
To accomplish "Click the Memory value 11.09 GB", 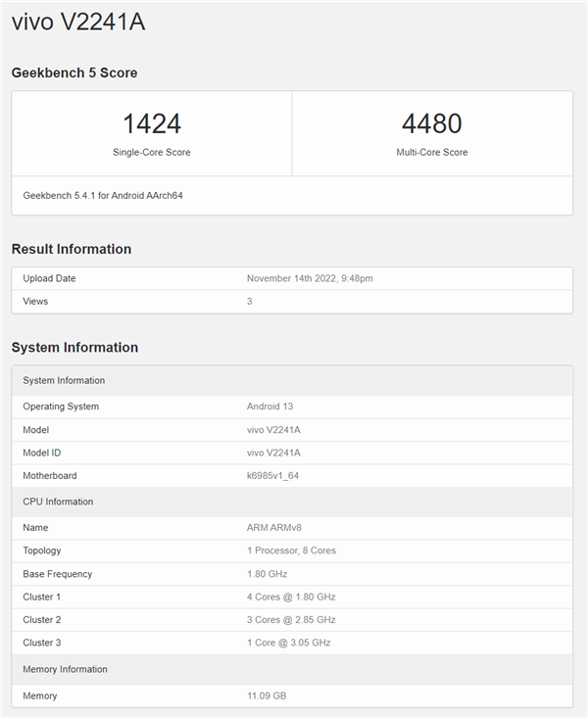I will 267,696.
